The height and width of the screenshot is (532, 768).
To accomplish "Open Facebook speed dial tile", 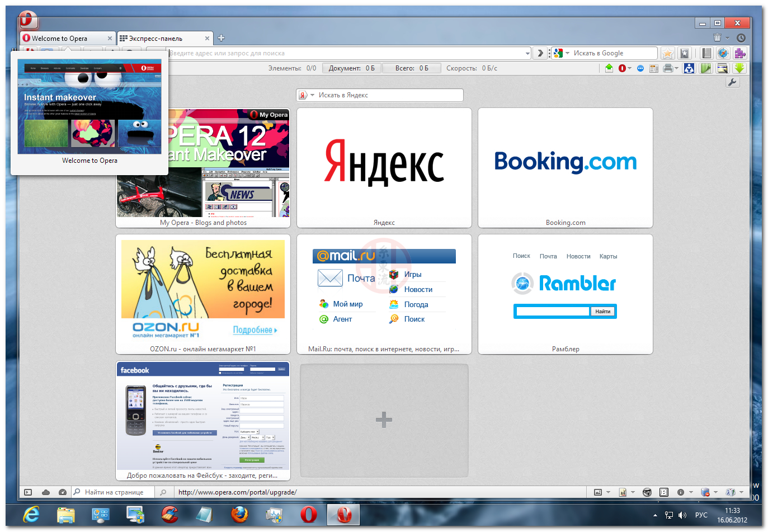I will (203, 421).
